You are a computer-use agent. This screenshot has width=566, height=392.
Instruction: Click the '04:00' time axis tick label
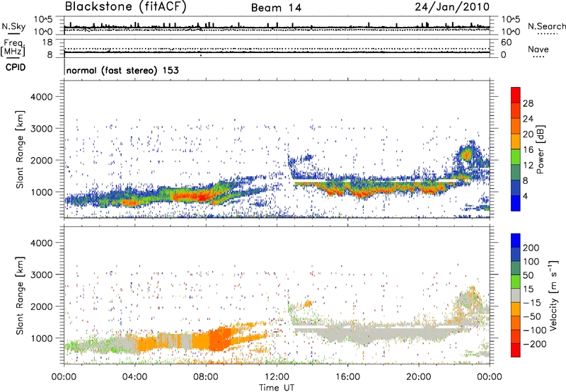pyautogui.click(x=134, y=377)
